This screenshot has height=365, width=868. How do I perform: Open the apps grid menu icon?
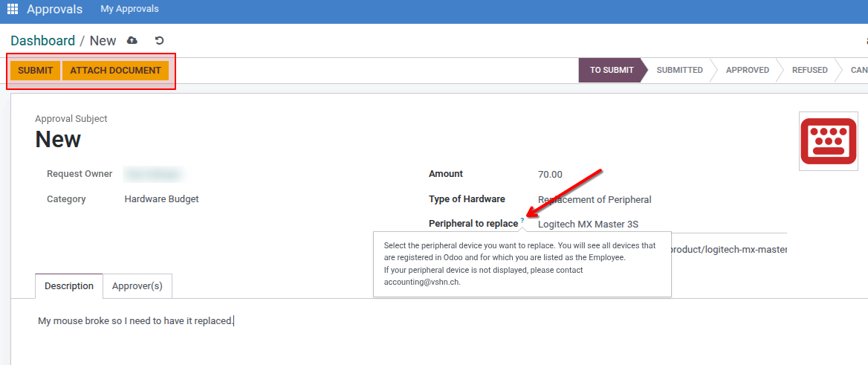tap(12, 10)
